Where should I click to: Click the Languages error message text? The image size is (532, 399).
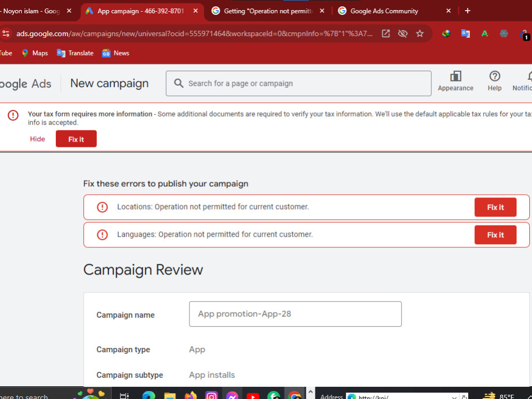coord(215,235)
